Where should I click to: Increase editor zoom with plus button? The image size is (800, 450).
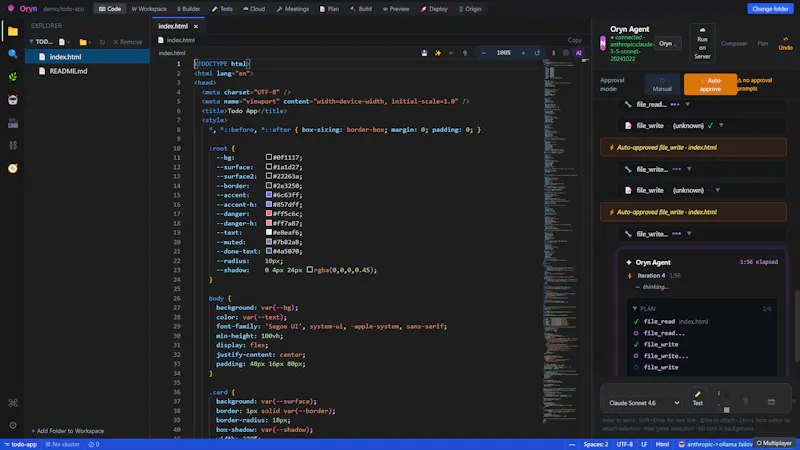523,53
